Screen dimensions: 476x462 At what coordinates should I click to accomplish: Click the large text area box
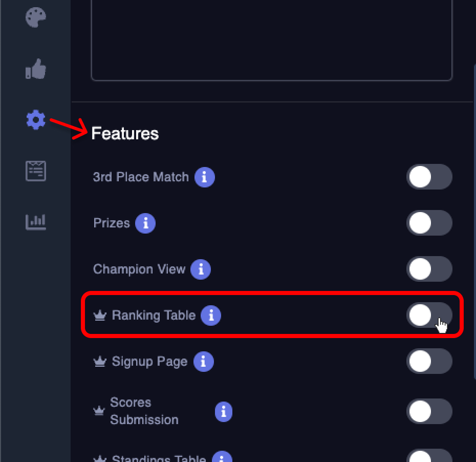[x=271, y=38]
